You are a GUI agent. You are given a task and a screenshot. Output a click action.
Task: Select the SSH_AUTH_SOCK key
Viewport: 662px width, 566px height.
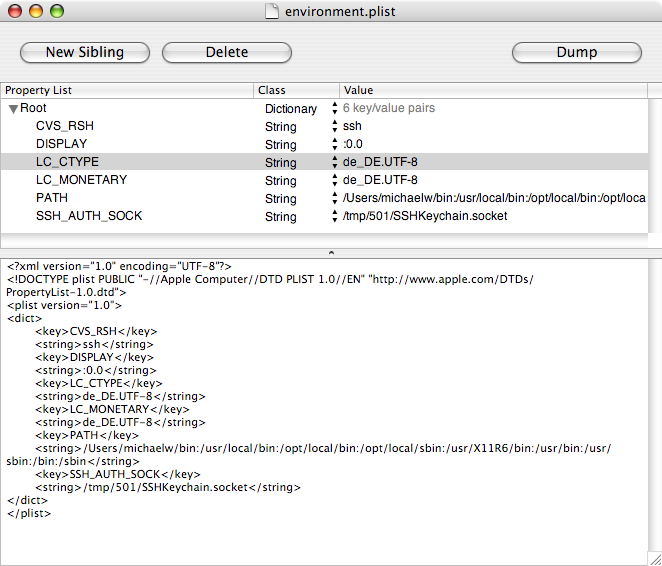(89, 216)
